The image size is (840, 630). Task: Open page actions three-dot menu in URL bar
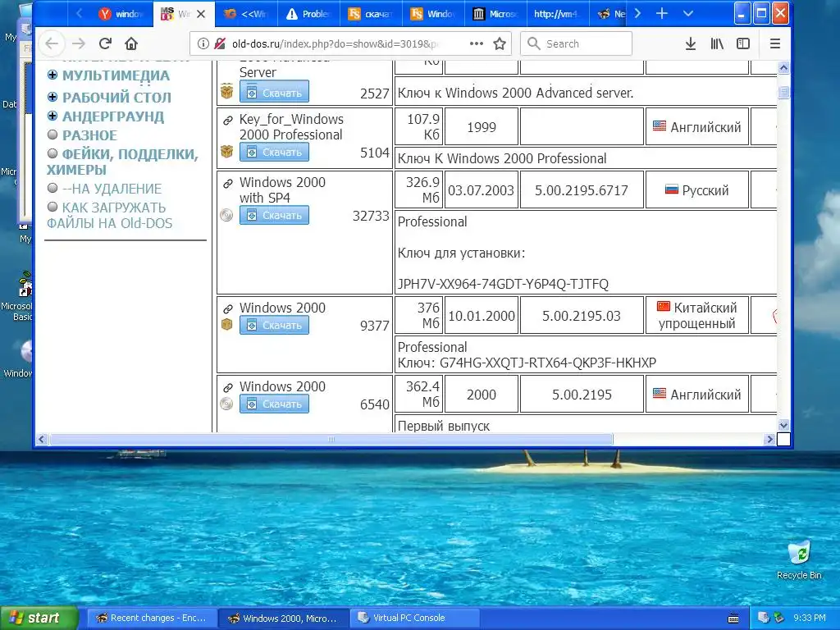pyautogui.click(x=477, y=43)
